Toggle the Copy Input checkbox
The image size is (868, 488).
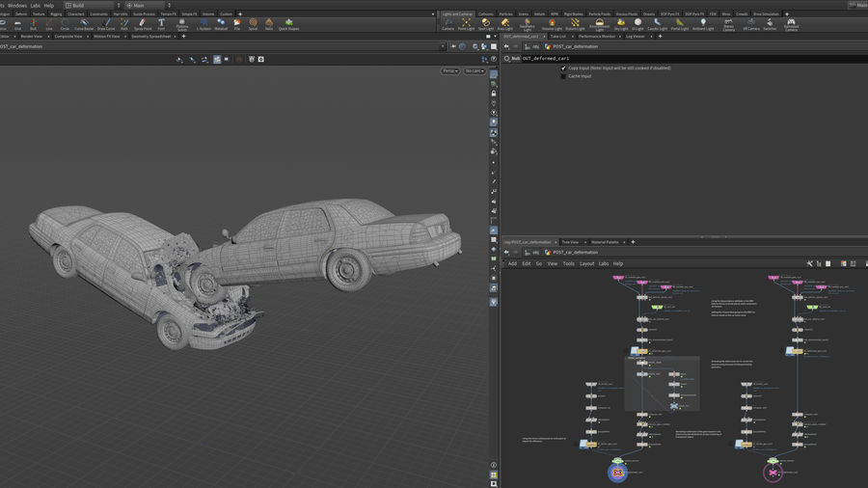point(564,68)
